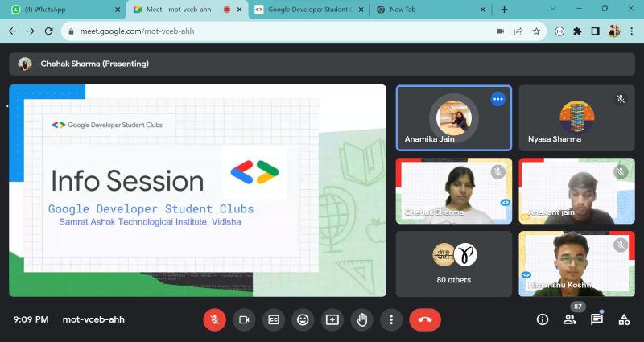
Task: Close the Google Developer Student tab
Action: pos(361,10)
